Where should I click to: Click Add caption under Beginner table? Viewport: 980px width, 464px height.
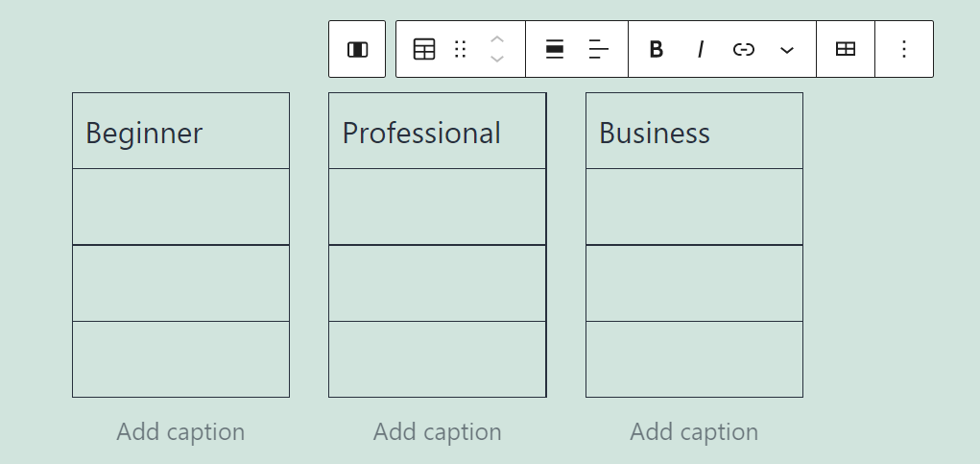180,432
